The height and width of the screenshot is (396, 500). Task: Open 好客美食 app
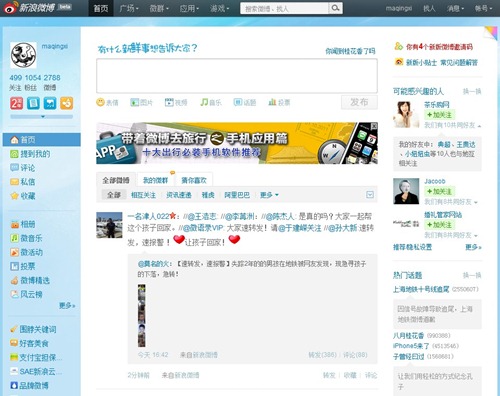pos(29,343)
